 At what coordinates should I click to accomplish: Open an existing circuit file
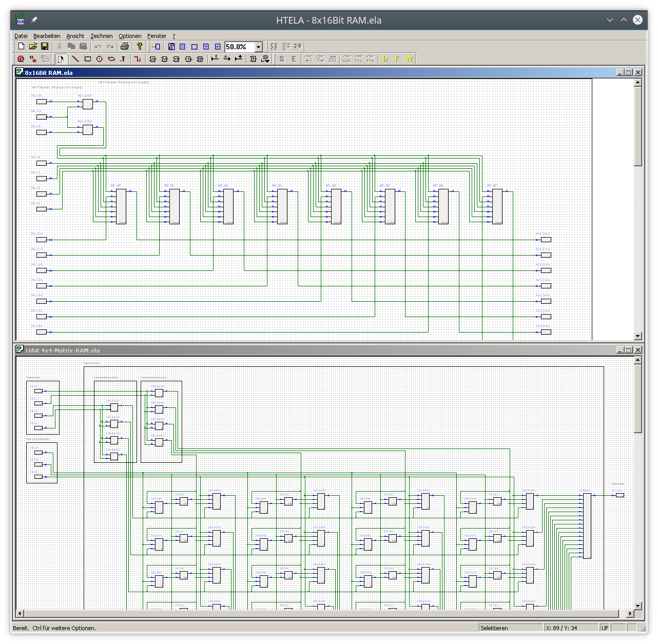[x=33, y=46]
